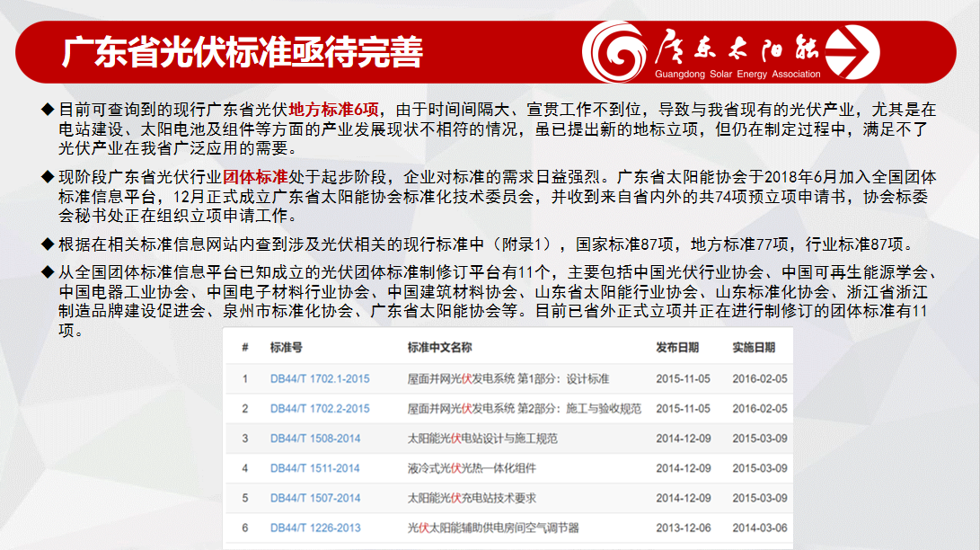Click the 发布日期 column header

point(677,348)
